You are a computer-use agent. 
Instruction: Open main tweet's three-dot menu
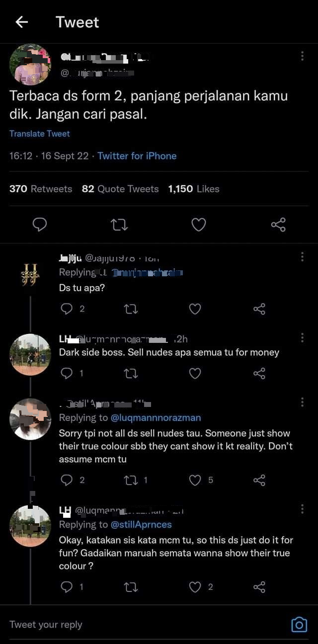302,56
